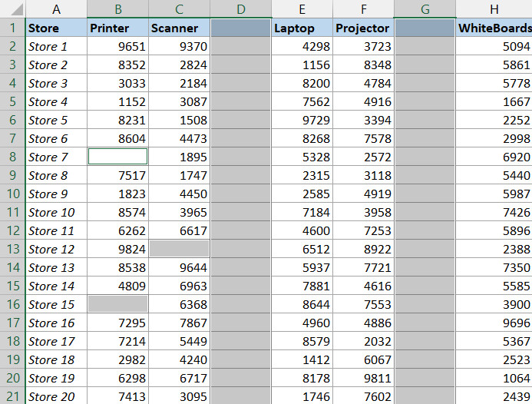532x404 pixels.
Task: Click the blank Scanner cell for Store 12
Action: click(x=179, y=249)
